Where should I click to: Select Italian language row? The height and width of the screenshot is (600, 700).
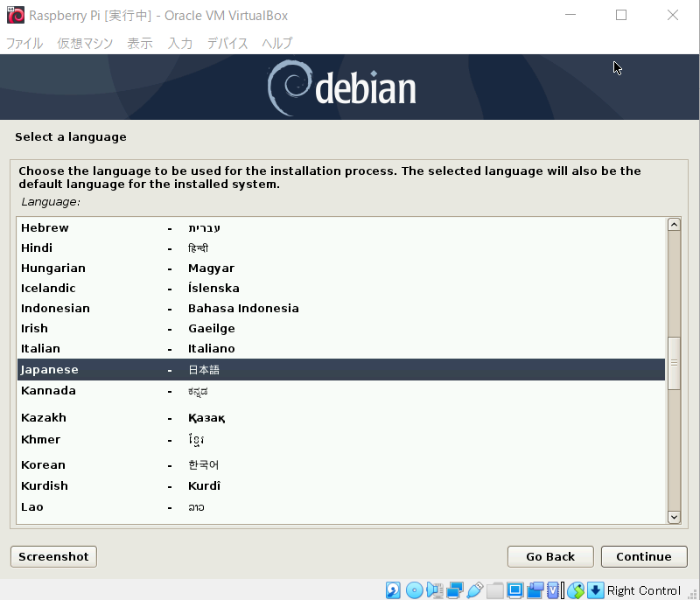click(341, 348)
